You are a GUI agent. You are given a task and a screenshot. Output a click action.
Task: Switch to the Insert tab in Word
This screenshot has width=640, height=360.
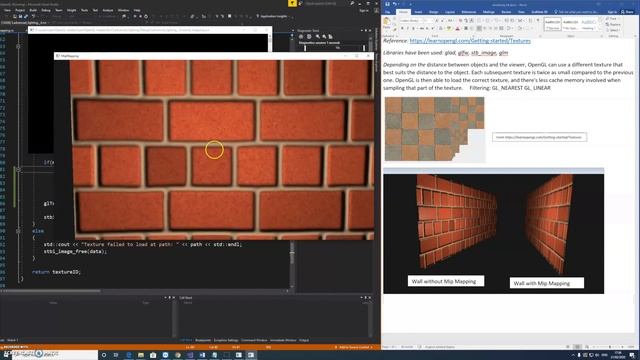[418, 12]
